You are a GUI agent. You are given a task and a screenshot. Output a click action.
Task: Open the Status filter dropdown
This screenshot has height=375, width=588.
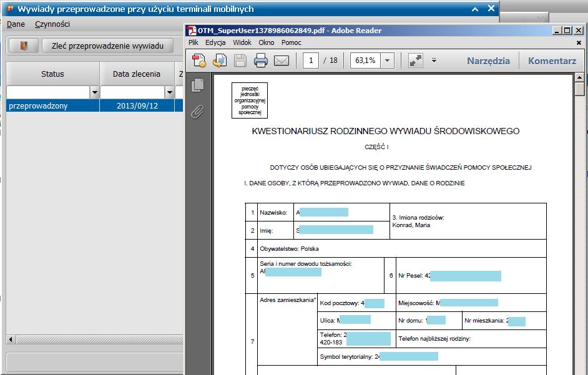click(x=94, y=92)
